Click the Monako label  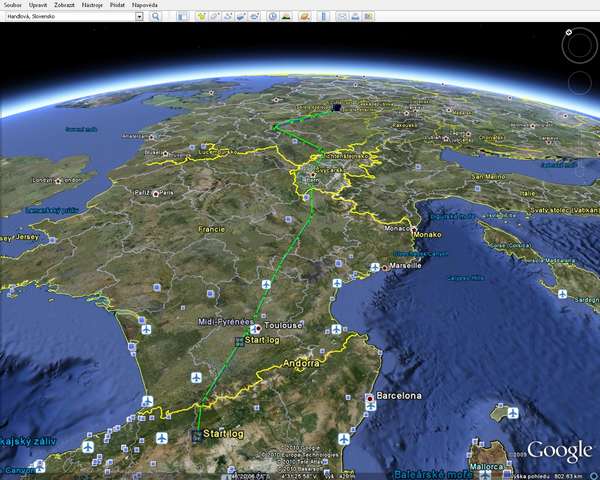(x=428, y=234)
